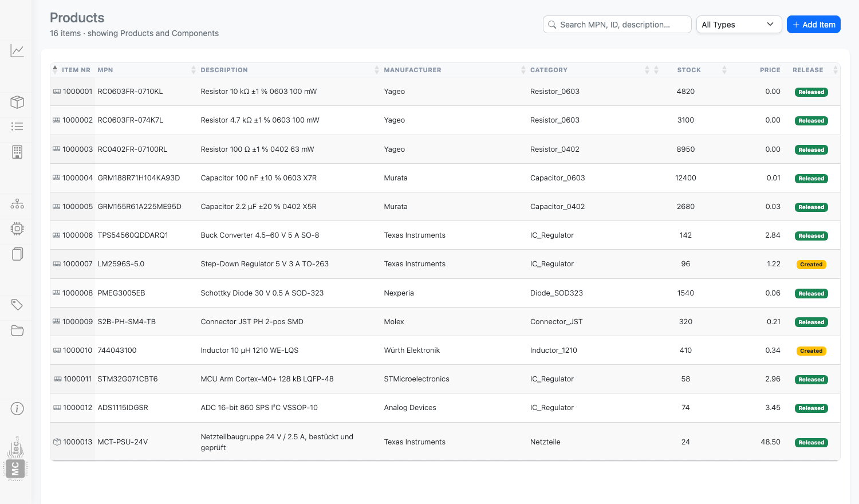Open the list view icon in the sidebar
The width and height of the screenshot is (859, 504).
17,127
